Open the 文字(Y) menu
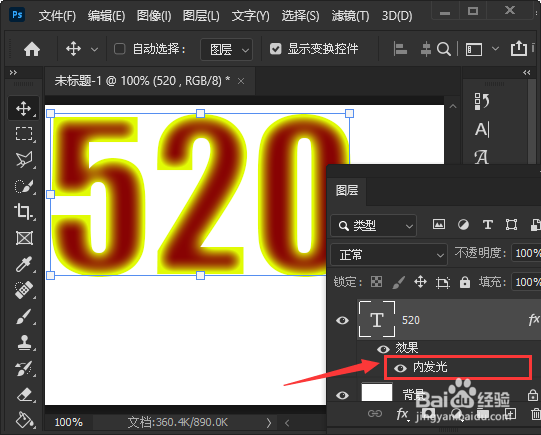The height and width of the screenshot is (435, 541). 250,16
